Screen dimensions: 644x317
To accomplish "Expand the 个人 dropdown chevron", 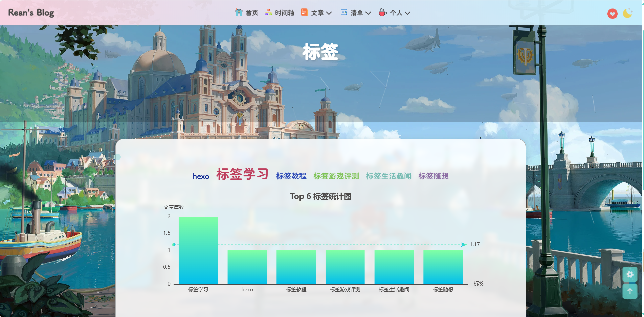I will coord(407,13).
